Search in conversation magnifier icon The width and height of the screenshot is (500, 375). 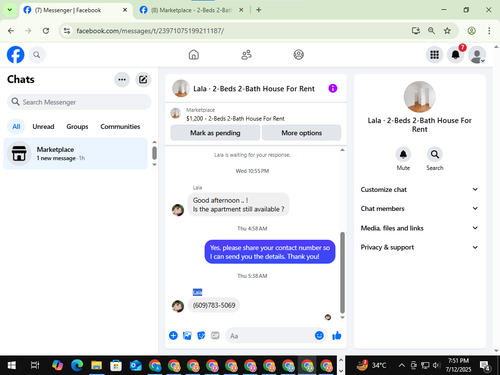click(435, 154)
